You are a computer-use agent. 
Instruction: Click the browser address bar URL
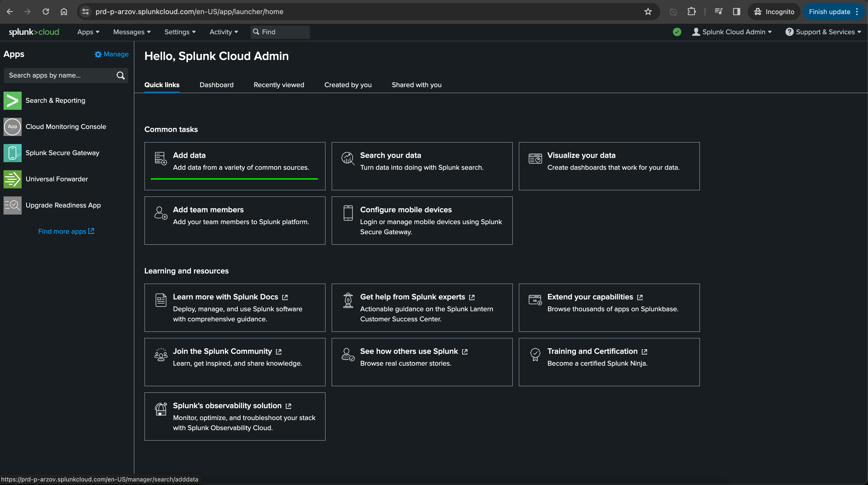pos(189,12)
